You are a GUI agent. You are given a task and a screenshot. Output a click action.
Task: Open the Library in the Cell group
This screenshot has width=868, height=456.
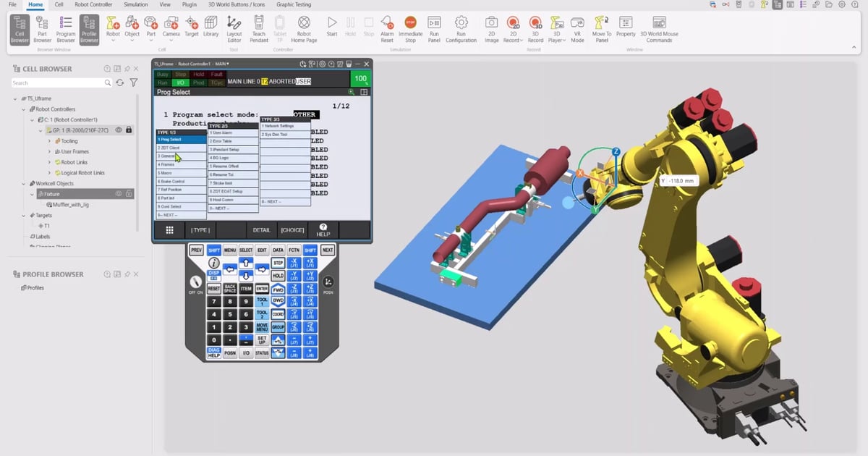(x=211, y=27)
